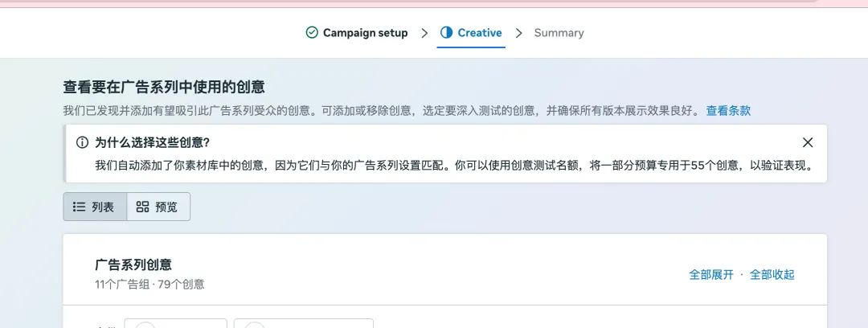
Task: Open the Summary step
Action: (559, 33)
